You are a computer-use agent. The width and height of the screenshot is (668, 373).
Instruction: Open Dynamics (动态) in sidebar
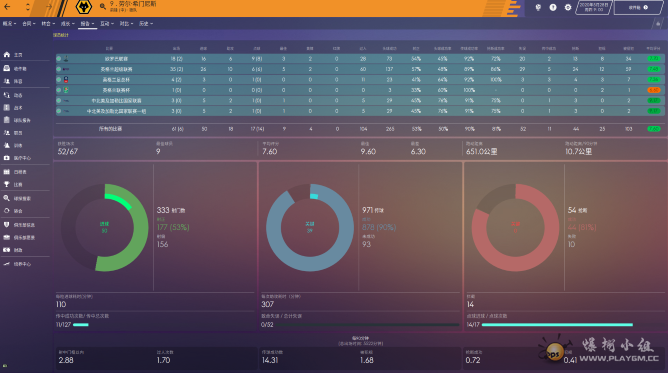tap(13, 95)
